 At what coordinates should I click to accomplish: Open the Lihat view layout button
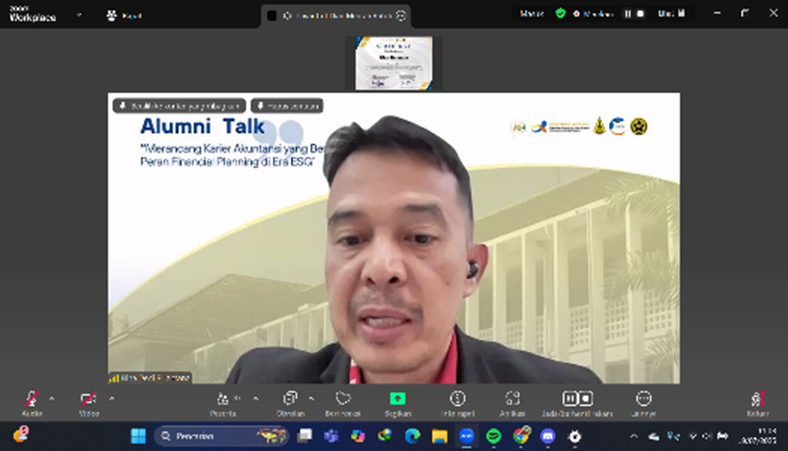click(x=672, y=14)
